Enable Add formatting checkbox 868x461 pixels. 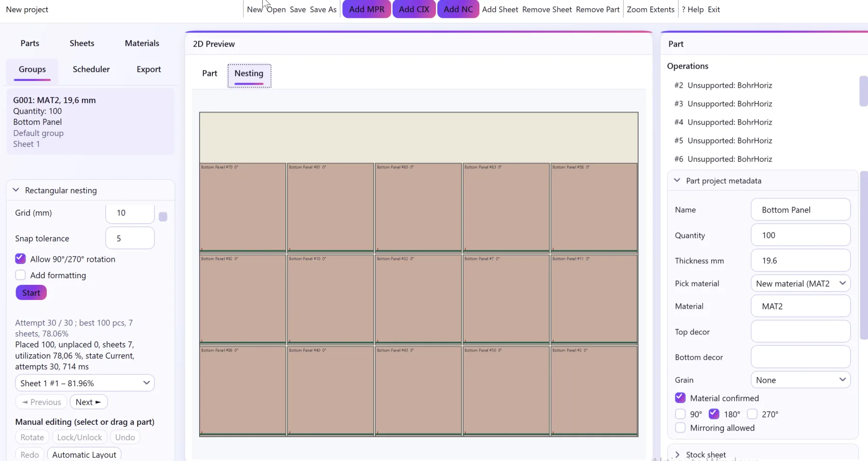(20, 275)
